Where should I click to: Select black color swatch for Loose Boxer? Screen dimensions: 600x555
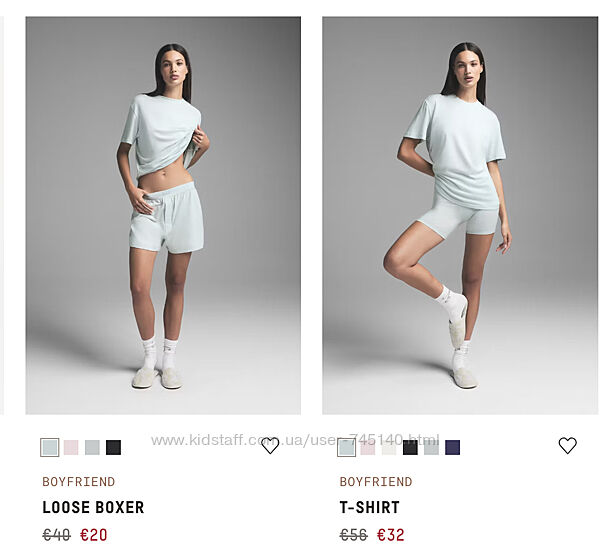(114, 447)
